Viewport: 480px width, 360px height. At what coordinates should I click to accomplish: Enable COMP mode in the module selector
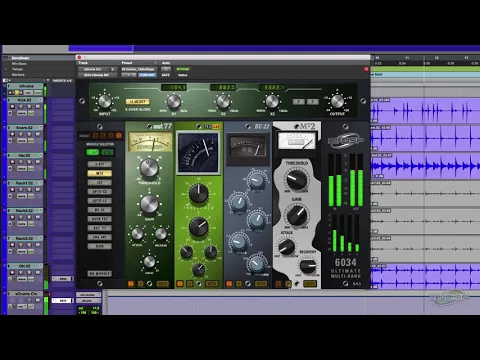tap(92, 152)
